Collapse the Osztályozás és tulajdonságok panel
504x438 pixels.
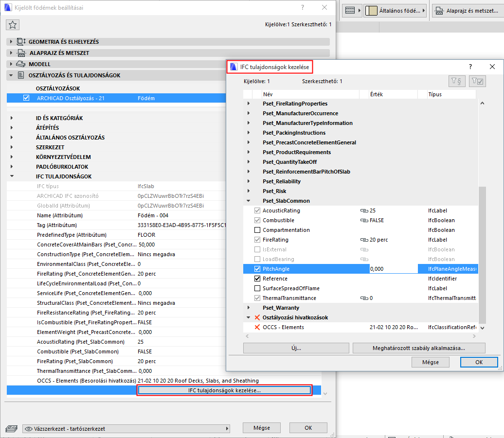[x=11, y=75]
